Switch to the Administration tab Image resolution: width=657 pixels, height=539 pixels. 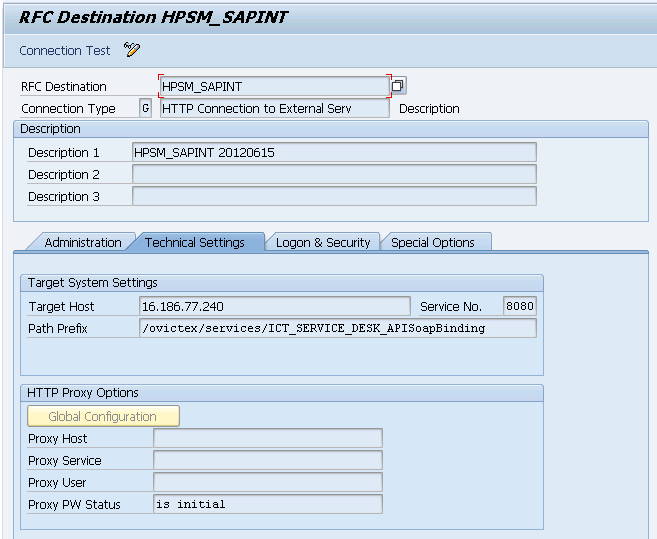83,243
